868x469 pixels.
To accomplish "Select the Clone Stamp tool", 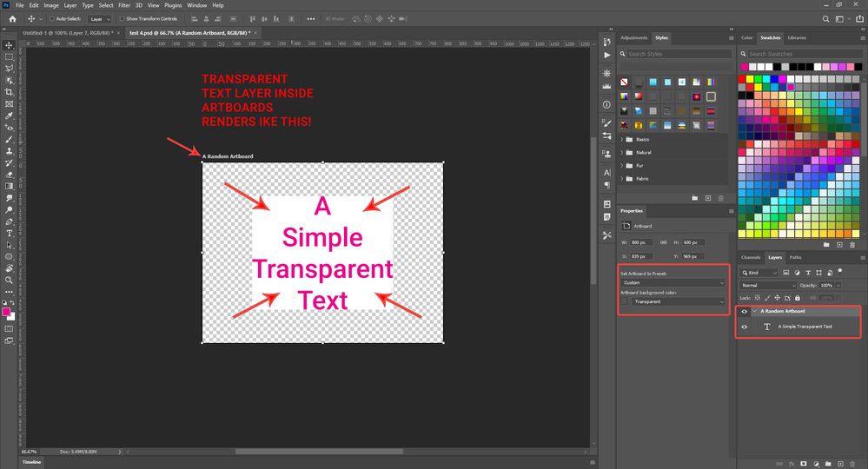I will pyautogui.click(x=9, y=151).
